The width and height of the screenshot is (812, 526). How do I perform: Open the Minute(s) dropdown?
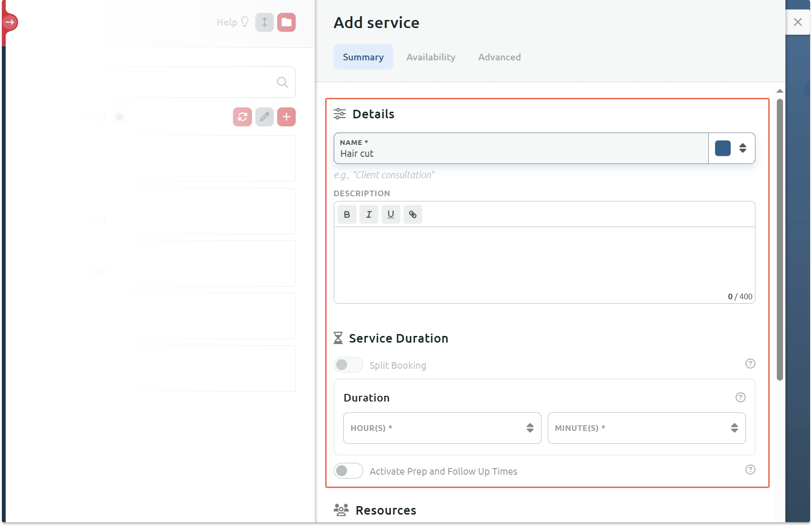[647, 428]
